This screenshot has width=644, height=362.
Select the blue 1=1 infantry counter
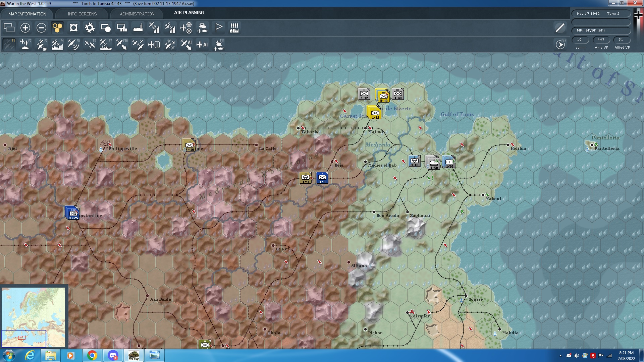click(x=322, y=178)
